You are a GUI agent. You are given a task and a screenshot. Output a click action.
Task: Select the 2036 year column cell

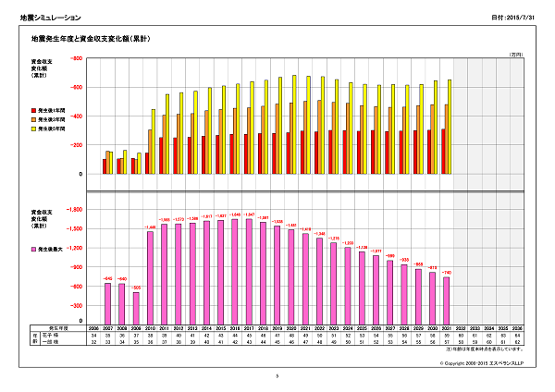[516, 327]
